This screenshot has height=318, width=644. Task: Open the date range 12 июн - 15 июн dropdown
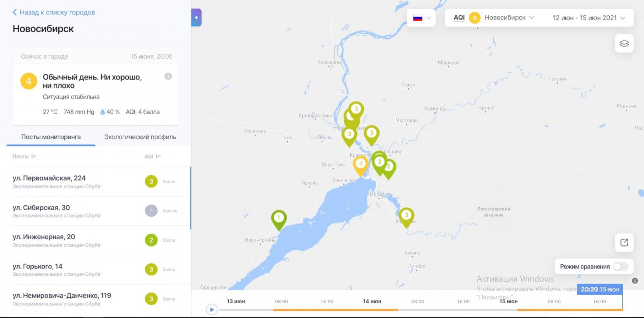pos(589,18)
